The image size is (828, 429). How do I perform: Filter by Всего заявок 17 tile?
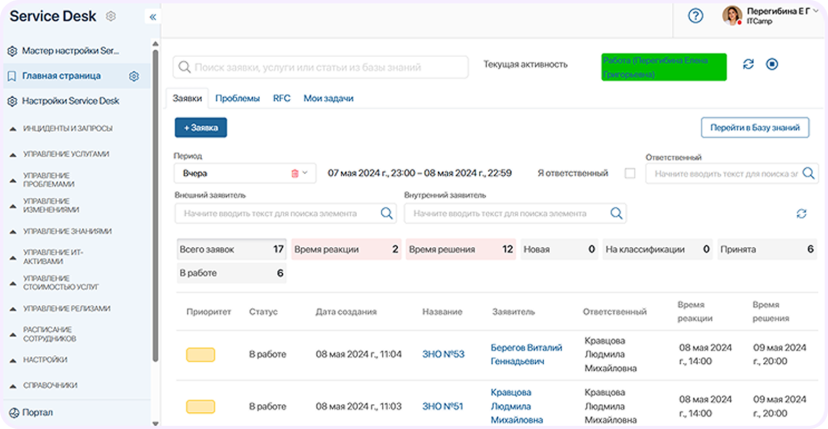(x=232, y=249)
